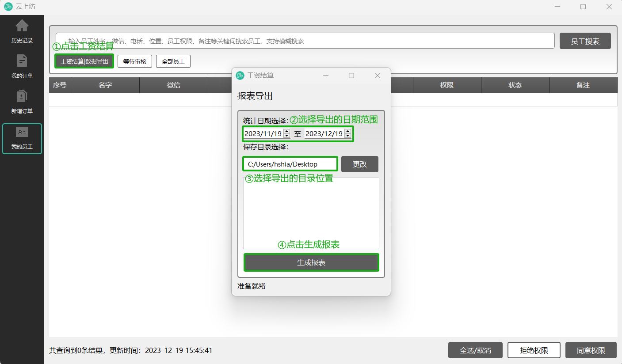
Task: Click 生成报表 to generate report
Action: pos(311,262)
